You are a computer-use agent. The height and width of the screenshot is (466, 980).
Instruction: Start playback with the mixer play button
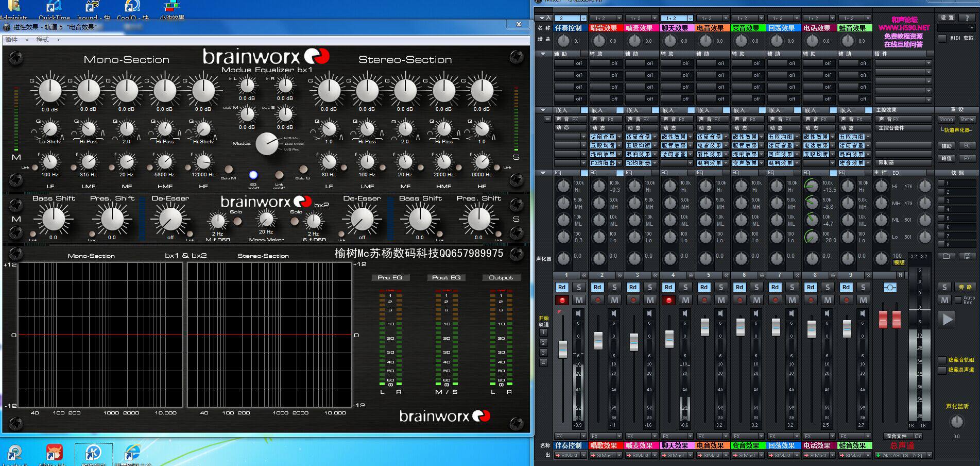click(948, 320)
